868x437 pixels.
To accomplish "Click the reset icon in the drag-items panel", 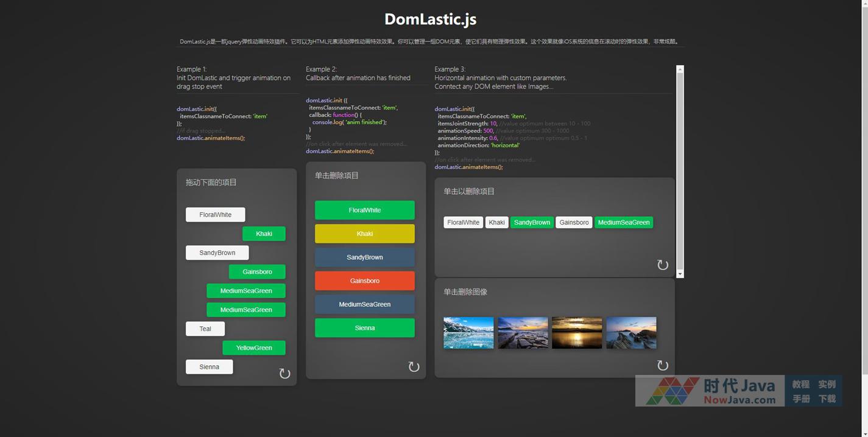I will pos(284,374).
